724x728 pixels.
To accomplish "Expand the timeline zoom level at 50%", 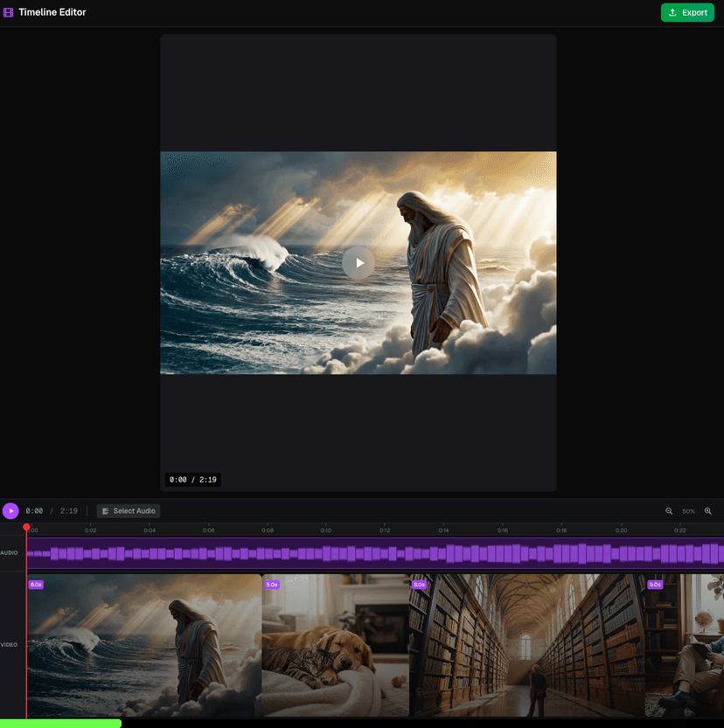I will point(688,510).
